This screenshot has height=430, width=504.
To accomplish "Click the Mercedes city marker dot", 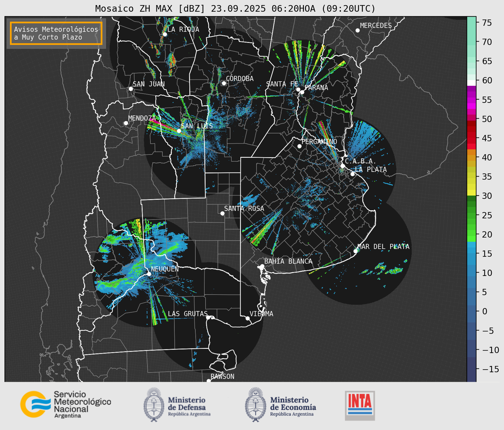I will coord(357,31).
